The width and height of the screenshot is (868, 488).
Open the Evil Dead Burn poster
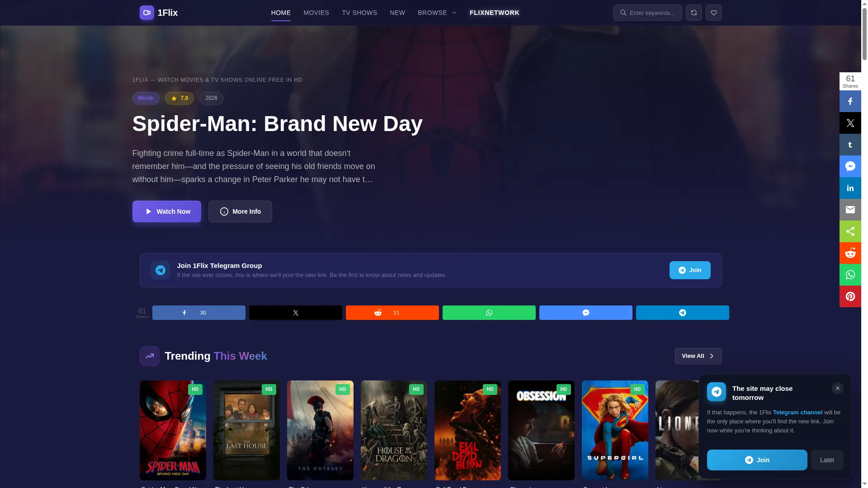coord(467,430)
